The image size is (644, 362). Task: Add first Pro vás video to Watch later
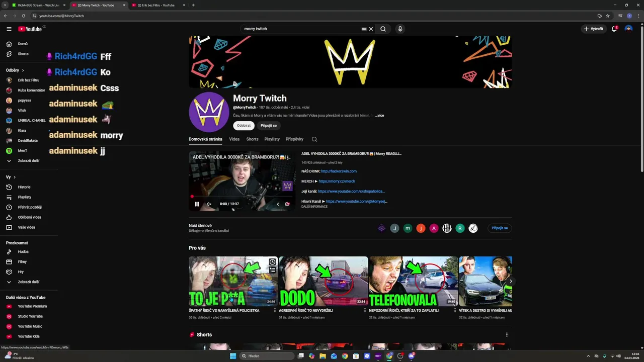pyautogui.click(x=272, y=262)
